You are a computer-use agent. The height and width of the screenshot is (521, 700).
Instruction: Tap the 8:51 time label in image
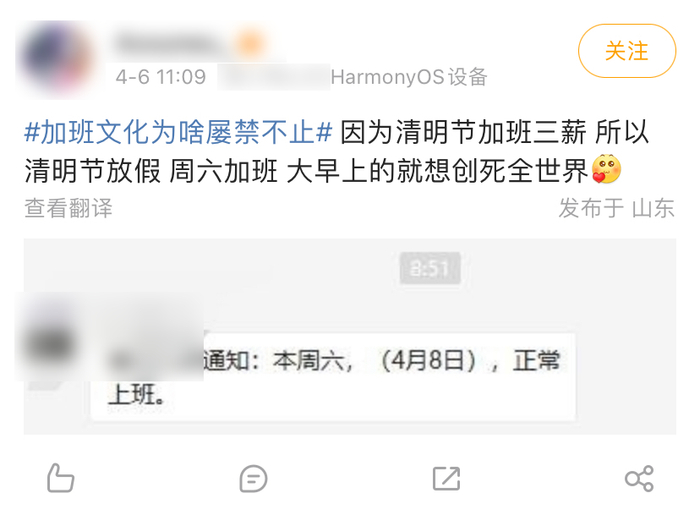430,268
